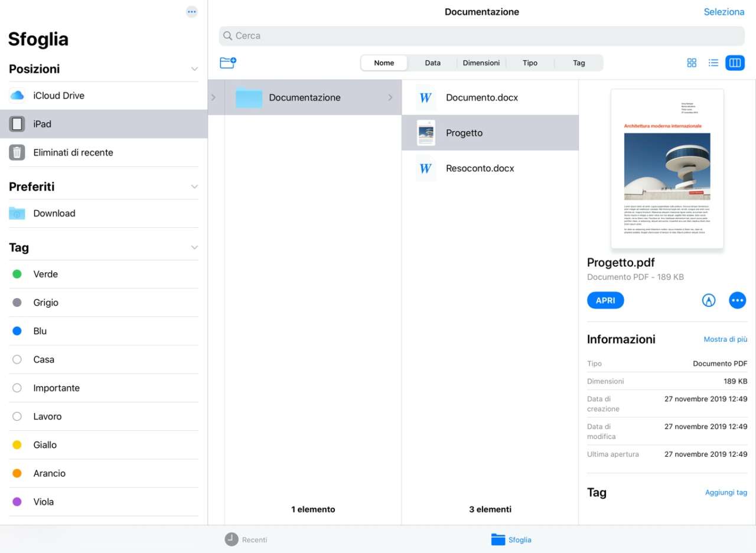Screen dimensions: 756x553
Task: Sort files by Tag
Action: (x=579, y=63)
